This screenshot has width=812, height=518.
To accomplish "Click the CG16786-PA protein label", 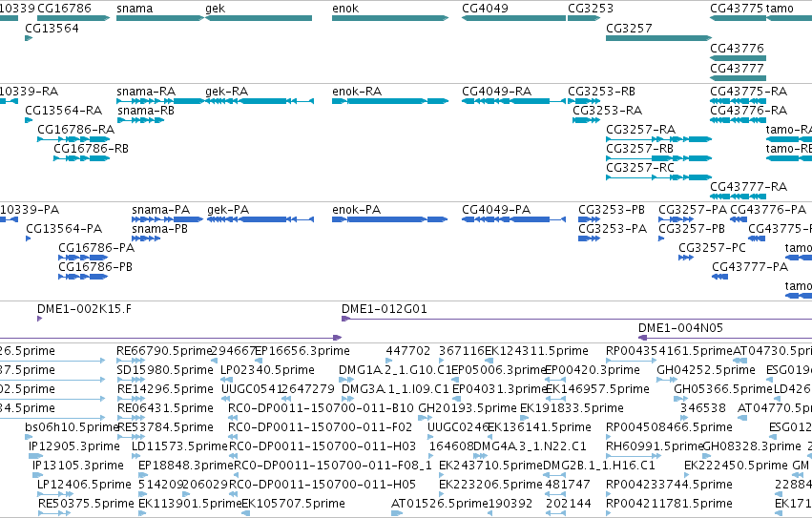I will click(96, 248).
